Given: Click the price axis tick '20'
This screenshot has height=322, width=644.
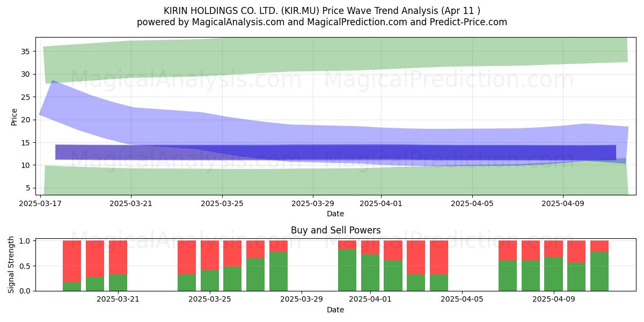Looking at the screenshot, I should coord(25,120).
